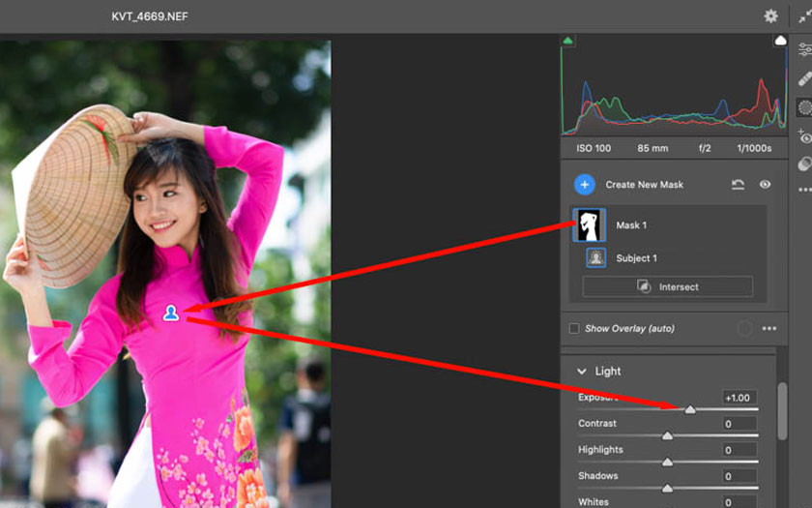Toggle mask visibility eye icon
Image resolution: width=812 pixels, height=508 pixels.
point(765,184)
